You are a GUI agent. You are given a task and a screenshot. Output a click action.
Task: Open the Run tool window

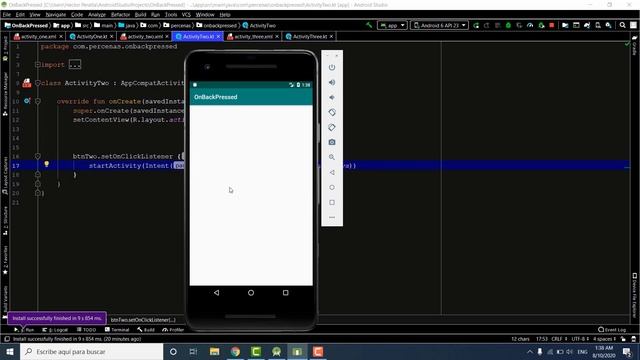click(24, 330)
